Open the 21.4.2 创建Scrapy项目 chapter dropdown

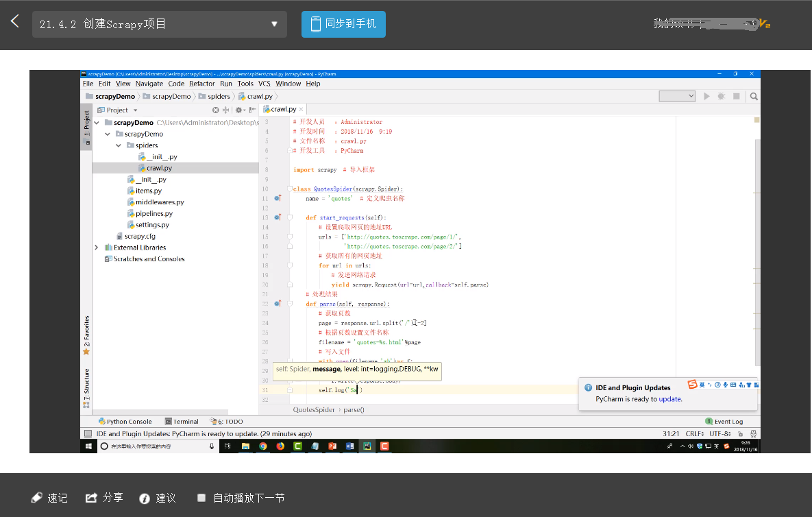click(160, 24)
